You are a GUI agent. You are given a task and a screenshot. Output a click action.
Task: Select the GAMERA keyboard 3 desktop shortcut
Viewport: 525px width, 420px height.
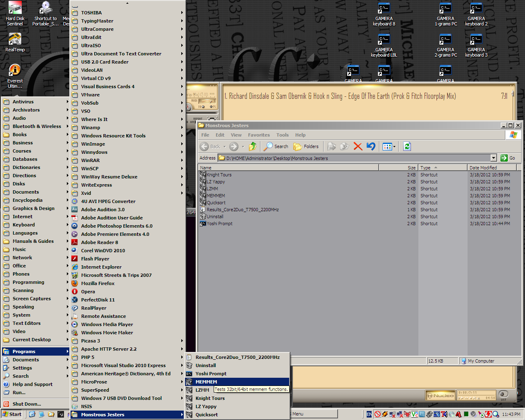[x=476, y=46]
